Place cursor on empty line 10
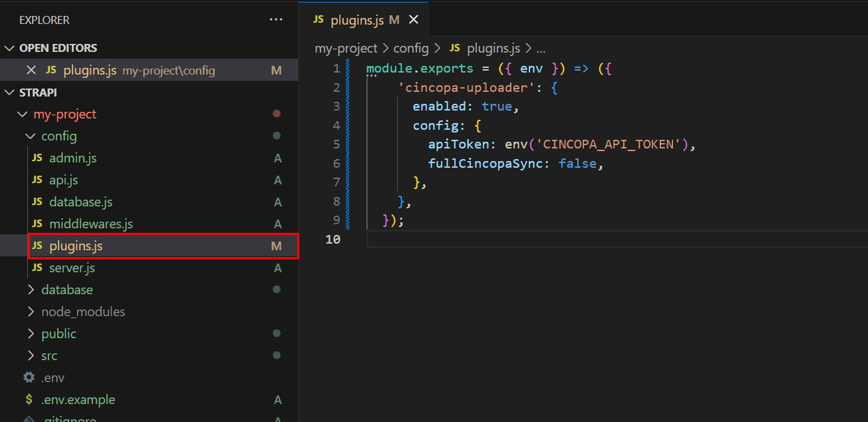868x422 pixels. 617,239
